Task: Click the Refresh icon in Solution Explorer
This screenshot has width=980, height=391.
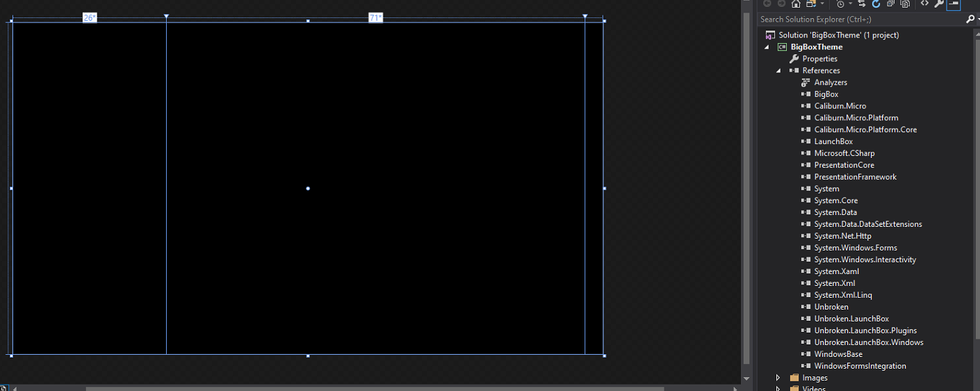Action: [x=876, y=3]
